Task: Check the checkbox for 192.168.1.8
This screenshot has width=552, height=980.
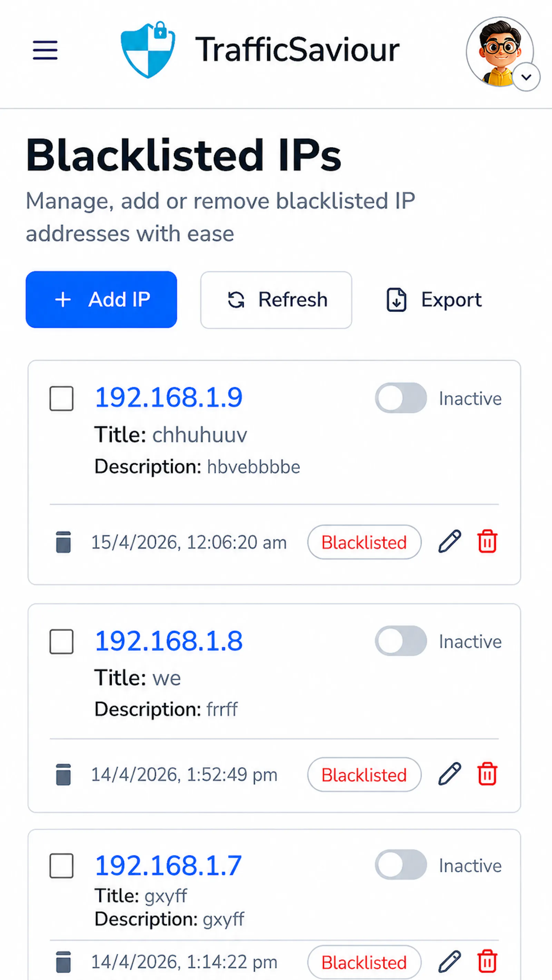Action: click(61, 641)
